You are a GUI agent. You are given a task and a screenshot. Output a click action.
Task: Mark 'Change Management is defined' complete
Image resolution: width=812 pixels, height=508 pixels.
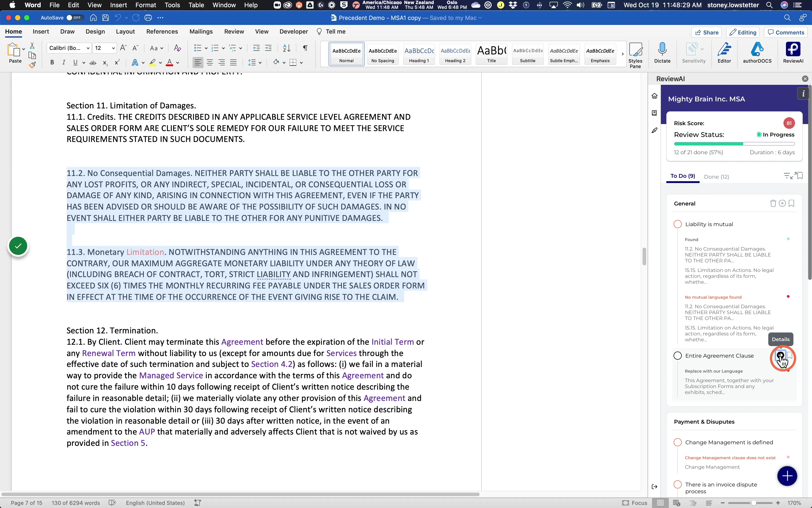coord(677,442)
